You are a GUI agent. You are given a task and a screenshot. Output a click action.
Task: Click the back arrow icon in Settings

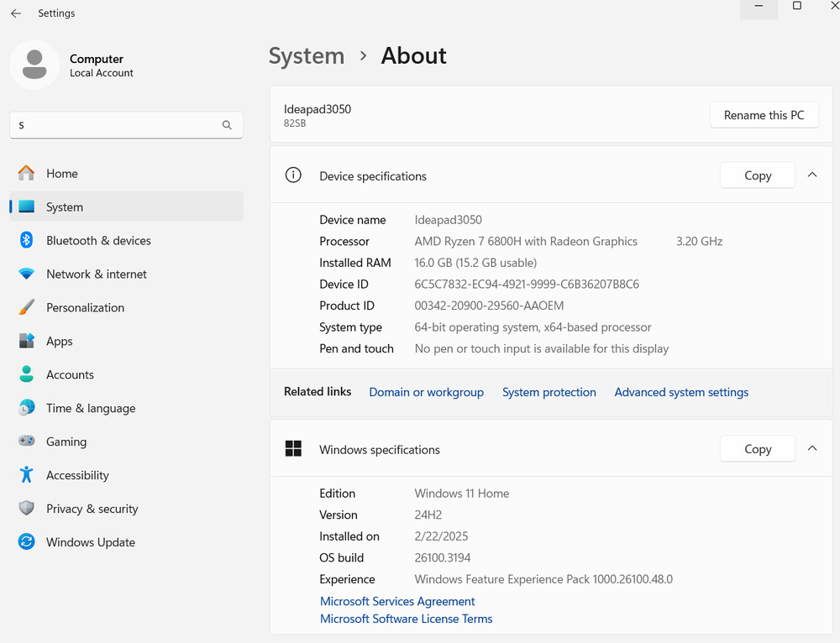[x=16, y=13]
